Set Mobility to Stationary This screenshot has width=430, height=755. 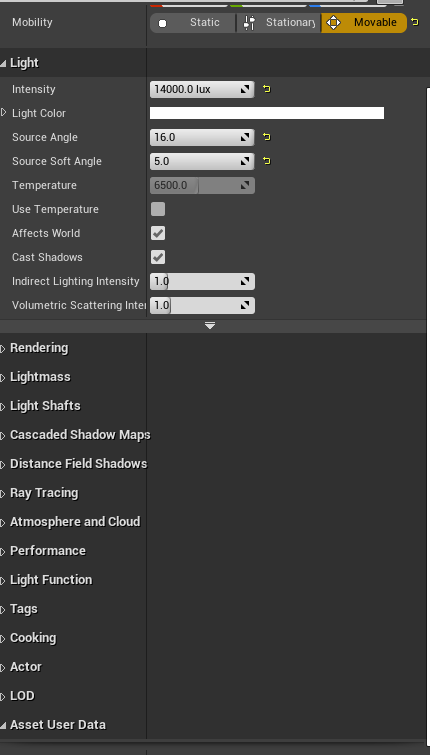(279, 23)
